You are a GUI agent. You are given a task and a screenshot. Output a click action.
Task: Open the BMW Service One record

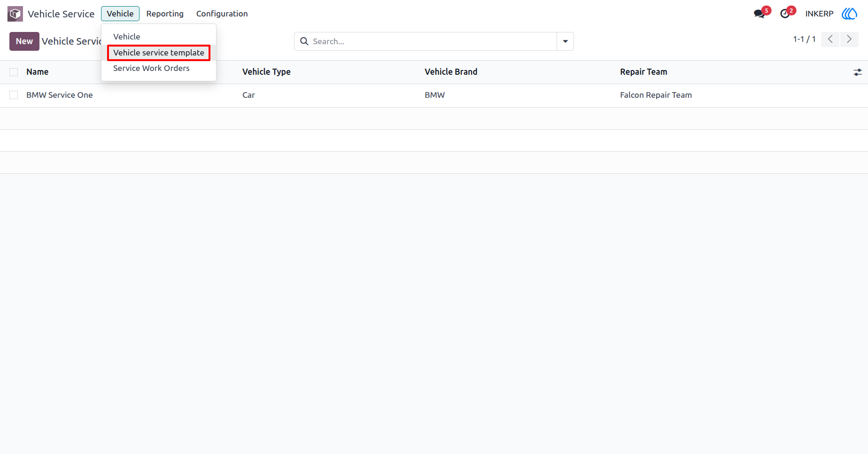click(x=60, y=95)
